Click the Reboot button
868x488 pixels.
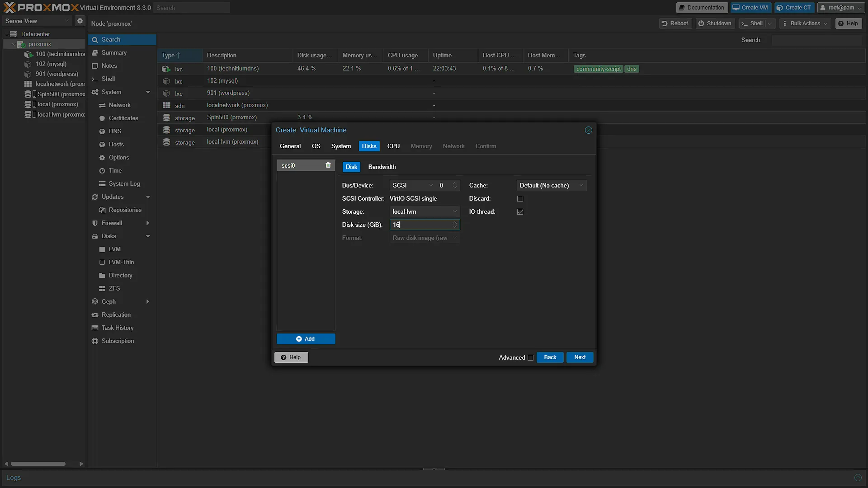click(x=675, y=23)
